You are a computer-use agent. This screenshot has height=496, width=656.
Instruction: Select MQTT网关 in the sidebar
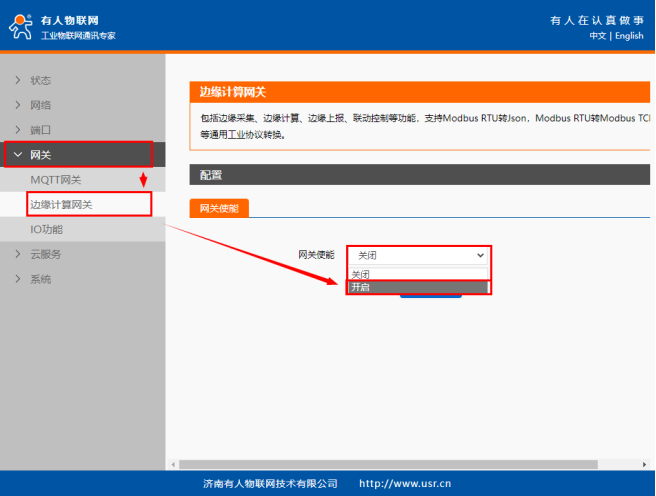56,180
